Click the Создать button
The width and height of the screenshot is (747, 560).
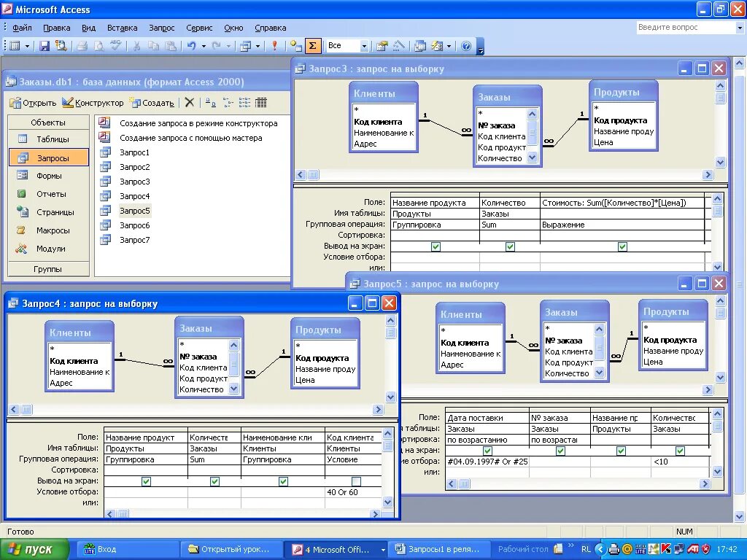(152, 102)
